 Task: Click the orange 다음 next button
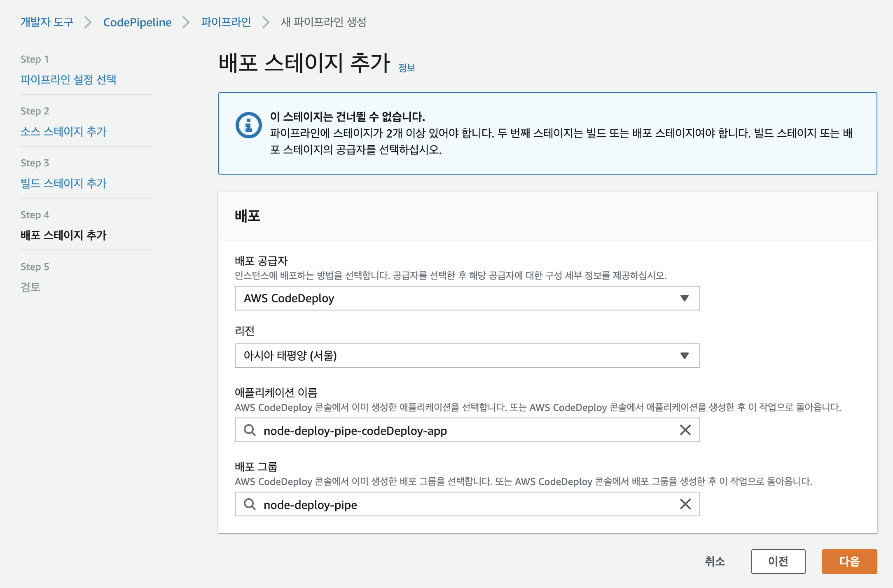point(849,561)
